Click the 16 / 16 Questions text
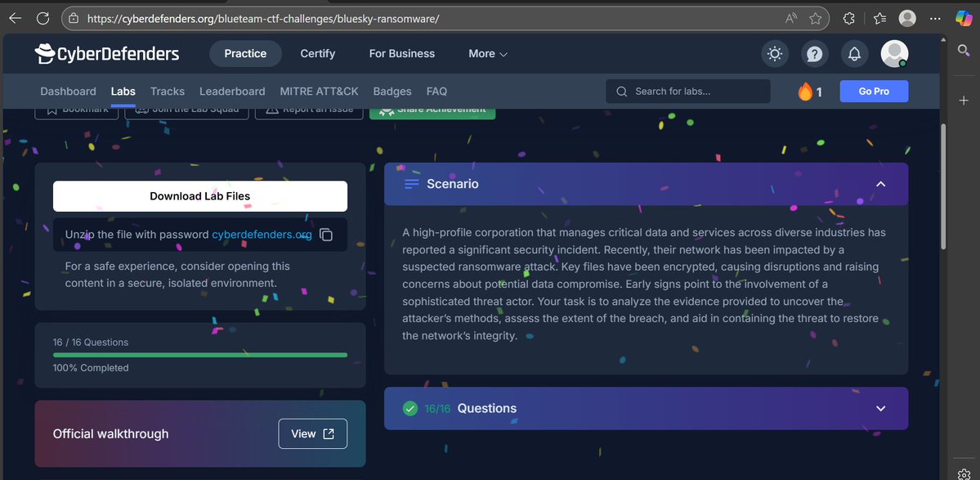The image size is (980, 480). [x=91, y=343]
